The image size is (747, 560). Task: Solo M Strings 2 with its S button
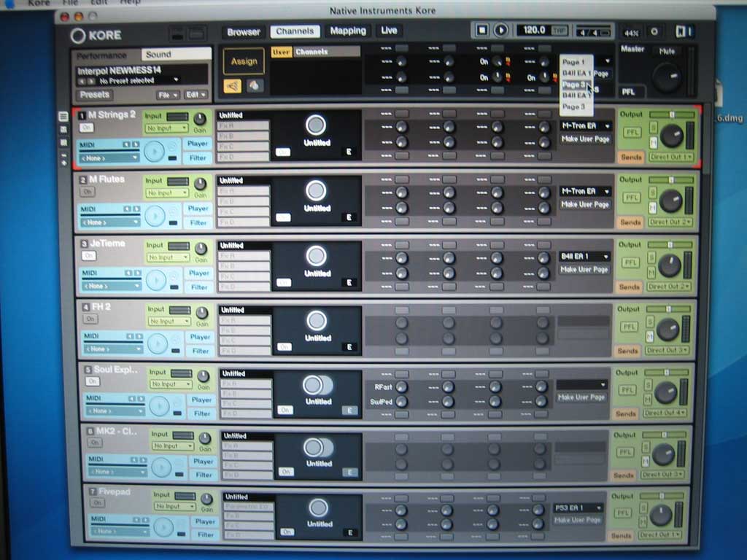[654, 127]
